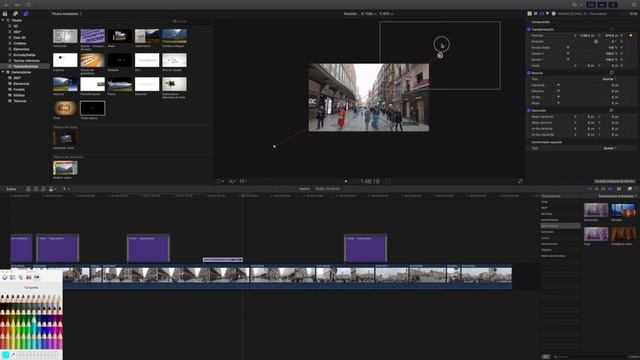Toggle snapping in the timeline toolbar
This screenshot has height=360, width=640.
point(611,189)
